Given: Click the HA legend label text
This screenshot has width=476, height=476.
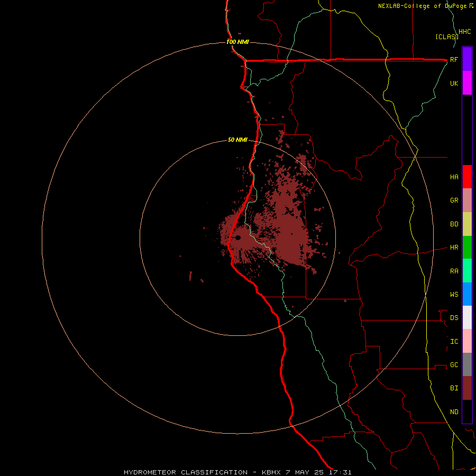Looking at the screenshot, I should [x=454, y=177].
